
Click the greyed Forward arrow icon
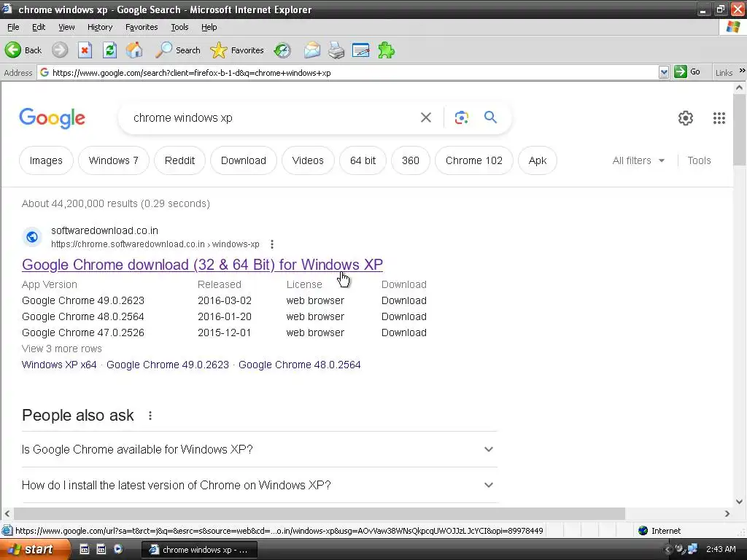point(60,50)
